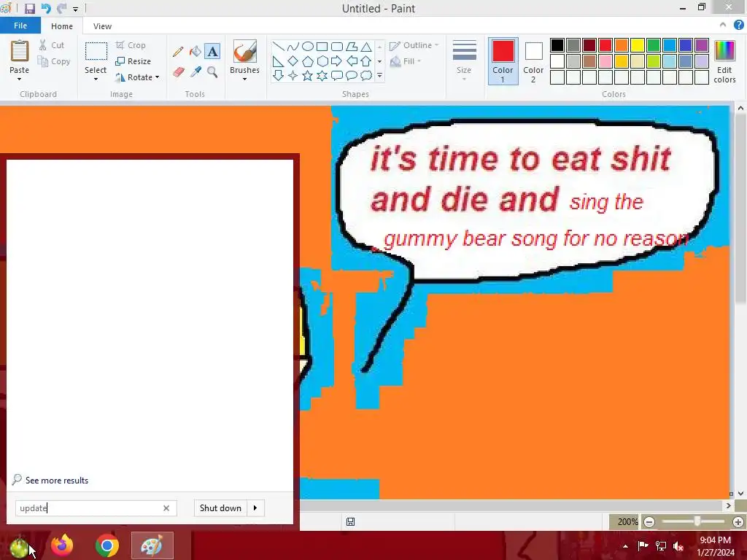
Task: Choose the Cloud callout shape
Action: tap(366, 75)
